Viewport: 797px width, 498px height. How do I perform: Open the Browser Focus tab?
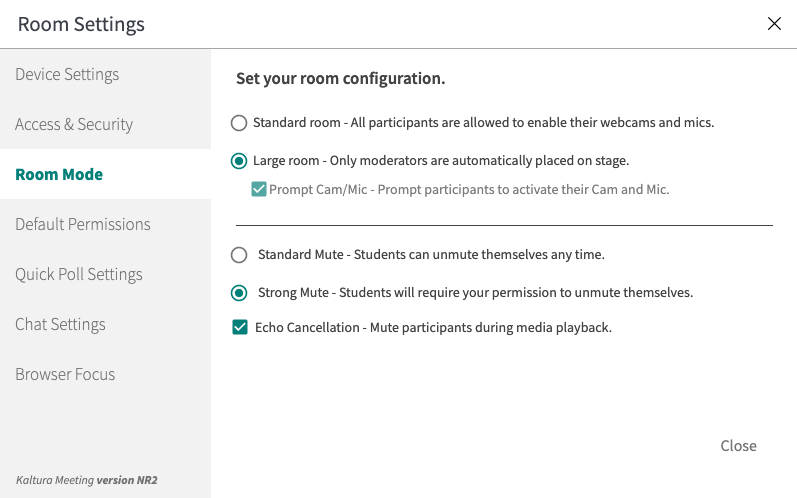point(65,375)
